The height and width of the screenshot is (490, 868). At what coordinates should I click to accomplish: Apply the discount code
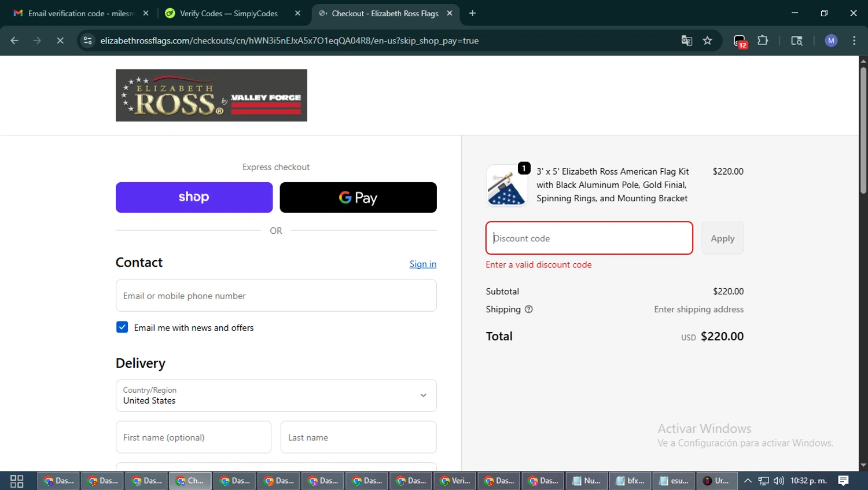click(723, 238)
